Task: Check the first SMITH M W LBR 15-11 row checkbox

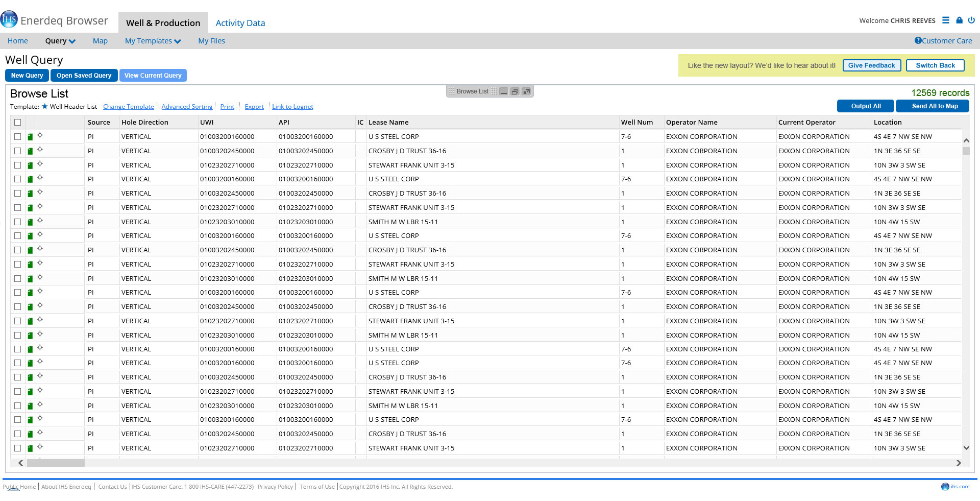Action: 18,222
